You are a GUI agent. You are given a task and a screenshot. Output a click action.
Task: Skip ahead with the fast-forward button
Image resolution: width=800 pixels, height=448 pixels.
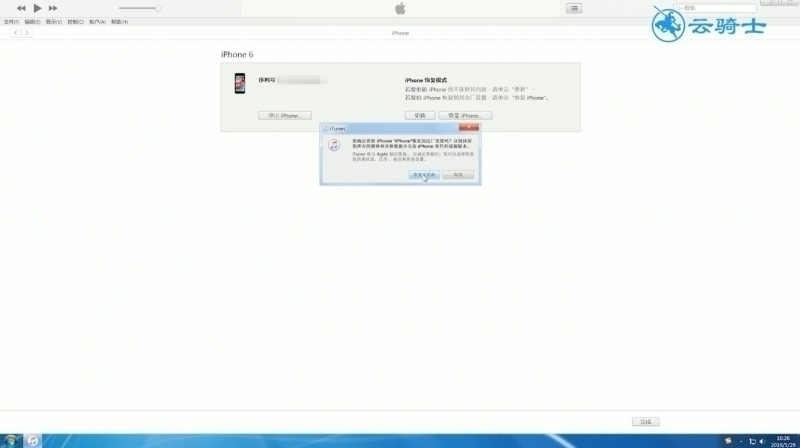[53, 8]
